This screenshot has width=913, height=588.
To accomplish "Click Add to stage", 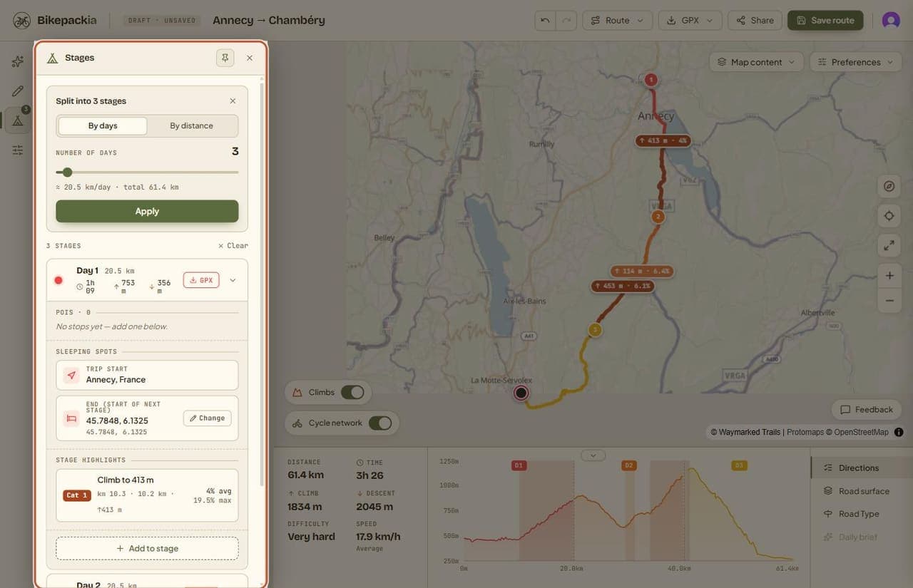I will [147, 548].
